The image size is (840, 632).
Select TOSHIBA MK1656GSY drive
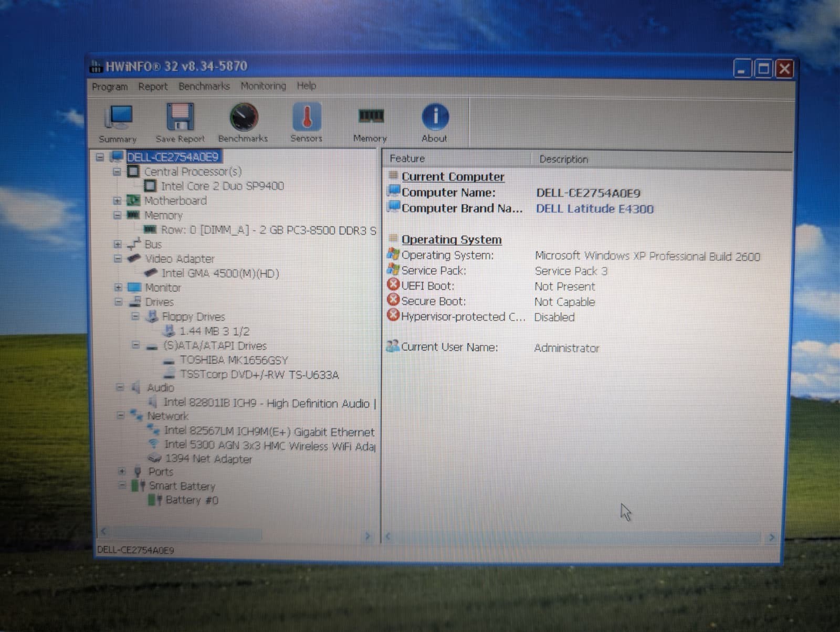234,360
